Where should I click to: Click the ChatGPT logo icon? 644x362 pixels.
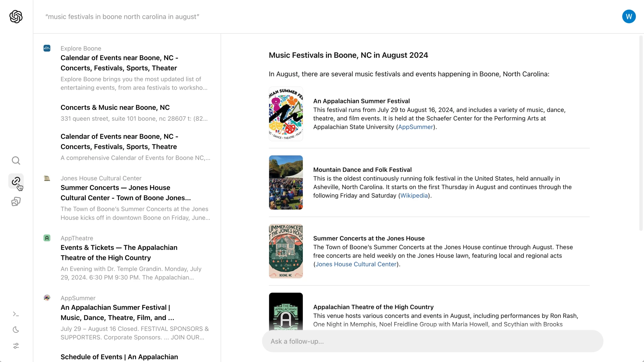[x=15, y=16]
